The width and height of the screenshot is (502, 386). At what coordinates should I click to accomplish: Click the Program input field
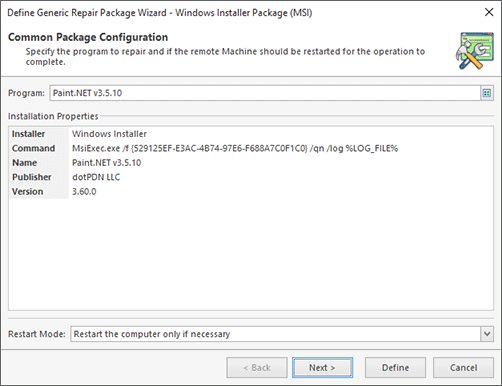pos(265,93)
